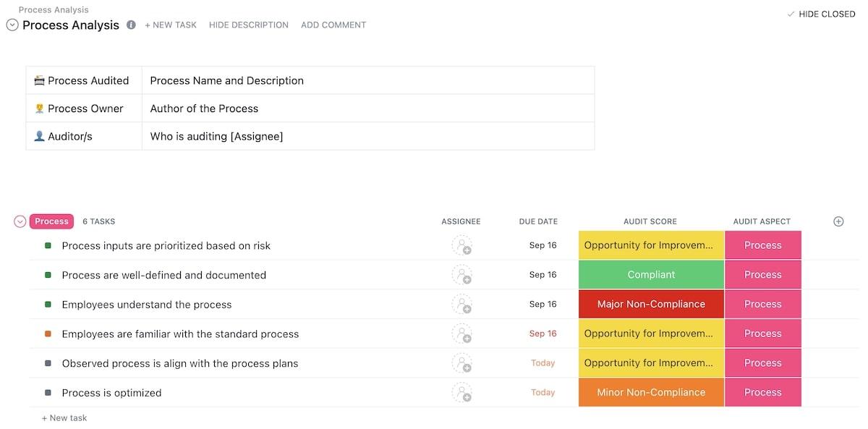
Task: Open assignee picker for Employees understand the process
Action: pos(461,305)
